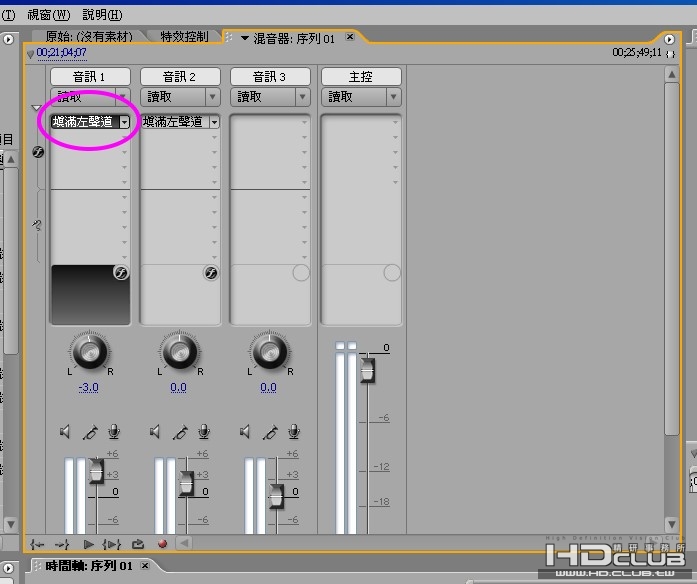Solo track 音訊 1 with horn icon

coord(90,432)
